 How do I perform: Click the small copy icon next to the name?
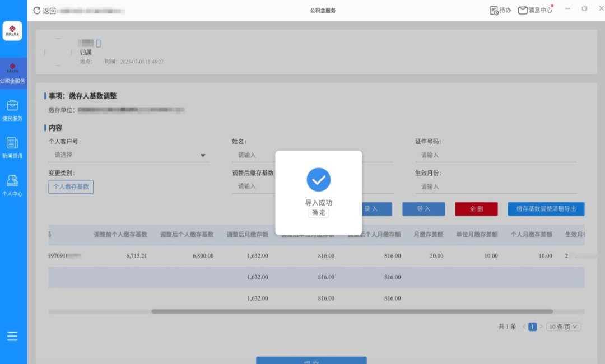point(99,44)
